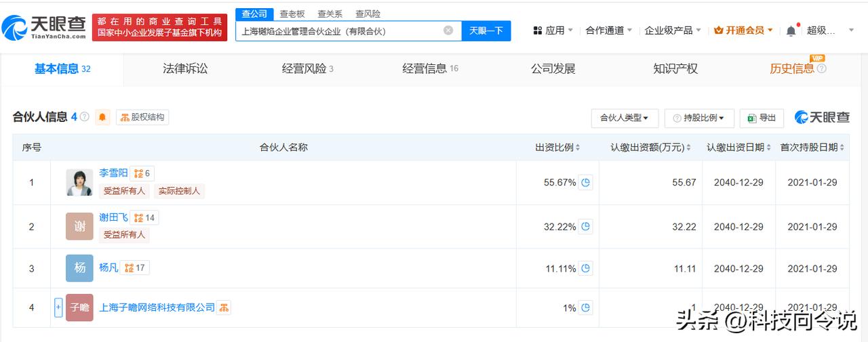
Task: Open partner 李雪阳's profile link
Action: 113,173
